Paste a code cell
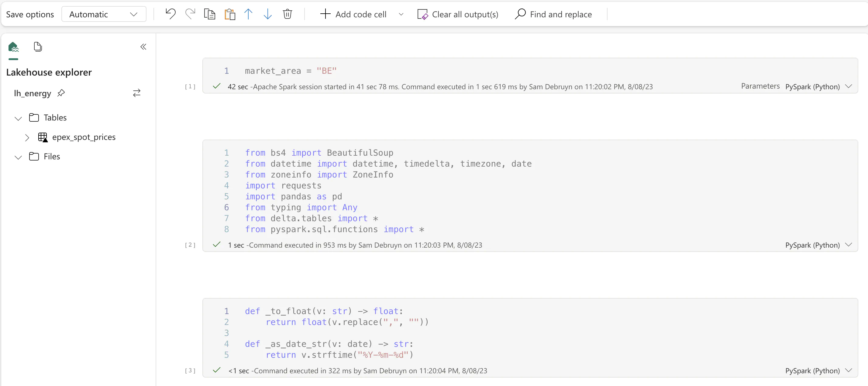868x386 pixels. coord(229,14)
